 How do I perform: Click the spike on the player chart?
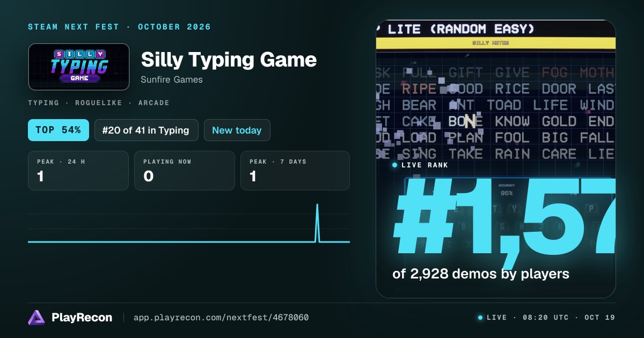coord(317,223)
